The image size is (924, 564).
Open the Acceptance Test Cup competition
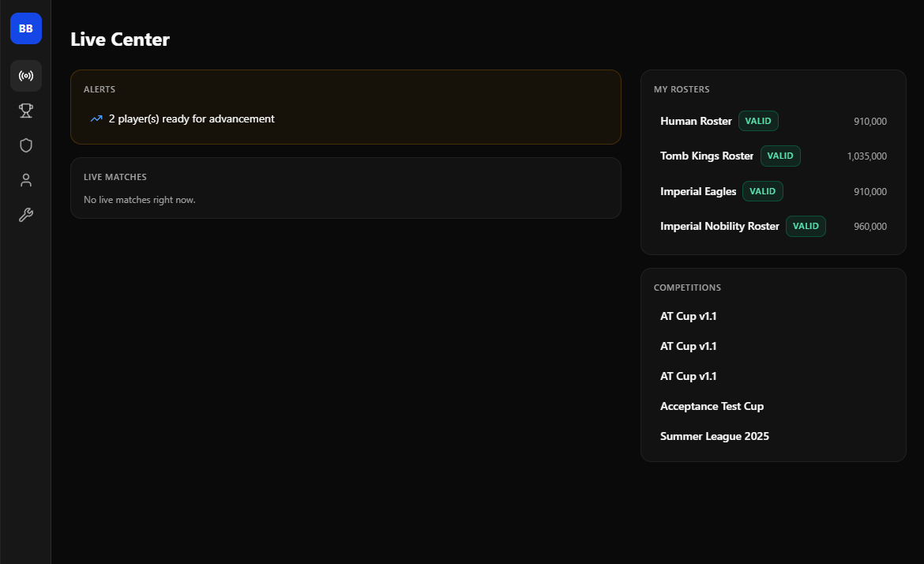click(712, 406)
